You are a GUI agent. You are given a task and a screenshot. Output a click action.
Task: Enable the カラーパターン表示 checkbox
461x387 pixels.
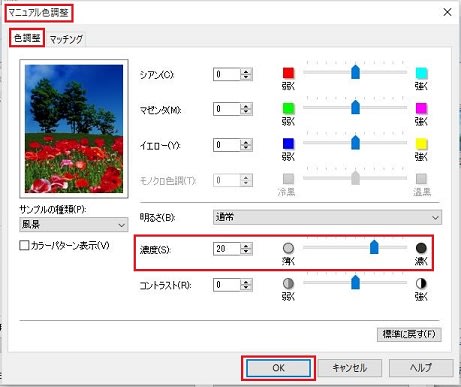24,245
